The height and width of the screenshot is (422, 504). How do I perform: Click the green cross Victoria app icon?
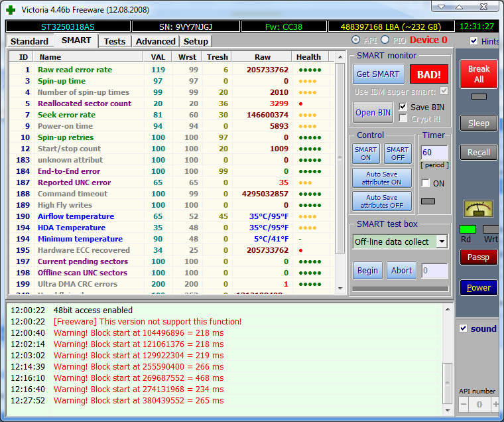(x=10, y=9)
